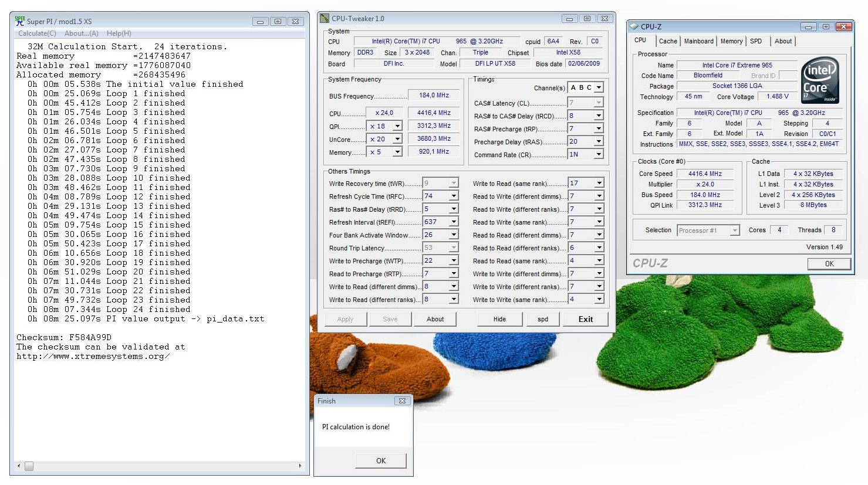
Task: Switch to the SPD tab in CPU-Z
Action: (756, 41)
